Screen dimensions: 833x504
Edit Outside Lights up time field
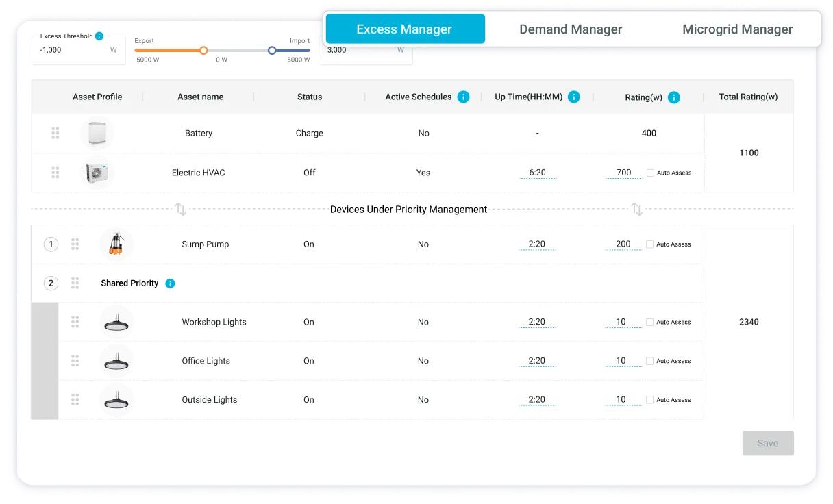point(538,400)
